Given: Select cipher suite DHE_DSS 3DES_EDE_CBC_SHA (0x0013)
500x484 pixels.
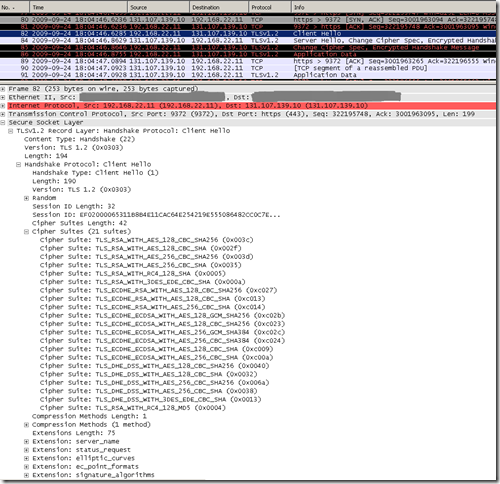Looking at the screenshot, I should 151,399.
